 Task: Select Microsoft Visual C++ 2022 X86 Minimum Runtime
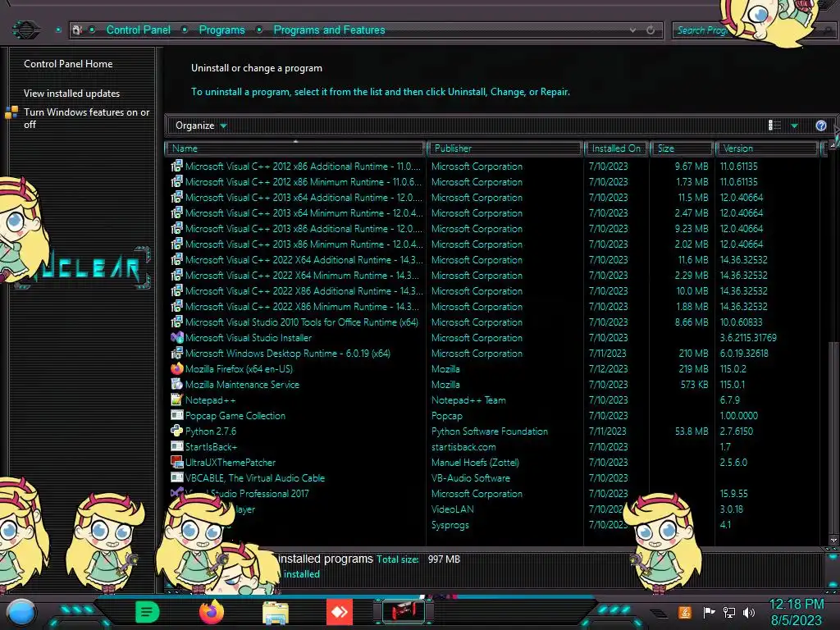tap(302, 307)
